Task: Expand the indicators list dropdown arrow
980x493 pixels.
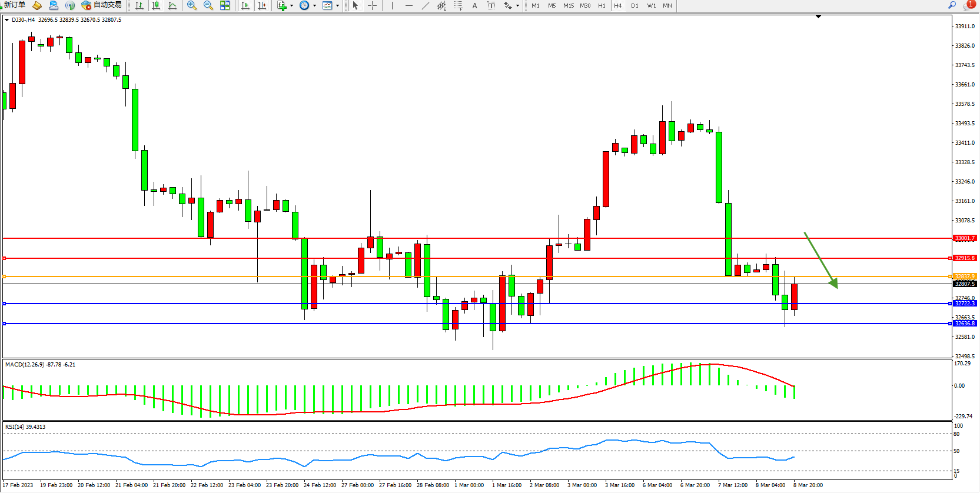Action: pyautogui.click(x=291, y=6)
